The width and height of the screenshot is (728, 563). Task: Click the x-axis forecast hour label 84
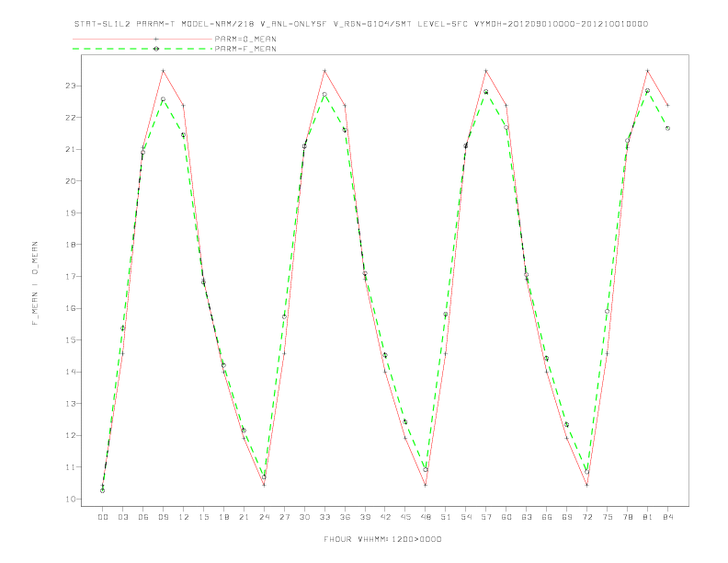tap(667, 517)
